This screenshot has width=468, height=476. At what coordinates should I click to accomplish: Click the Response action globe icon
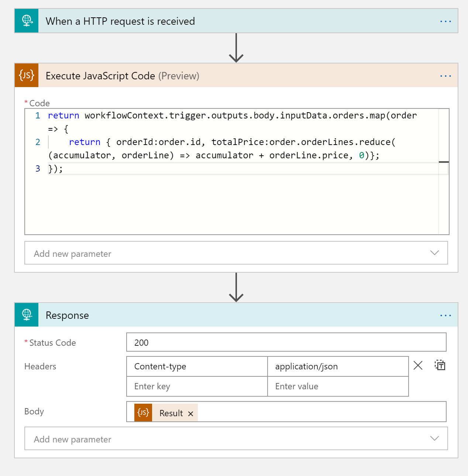26,315
